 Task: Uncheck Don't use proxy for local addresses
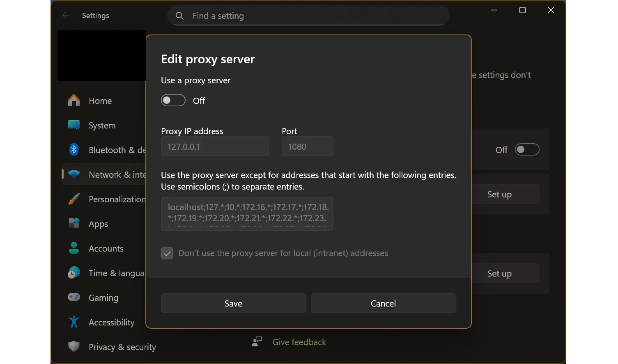(167, 253)
